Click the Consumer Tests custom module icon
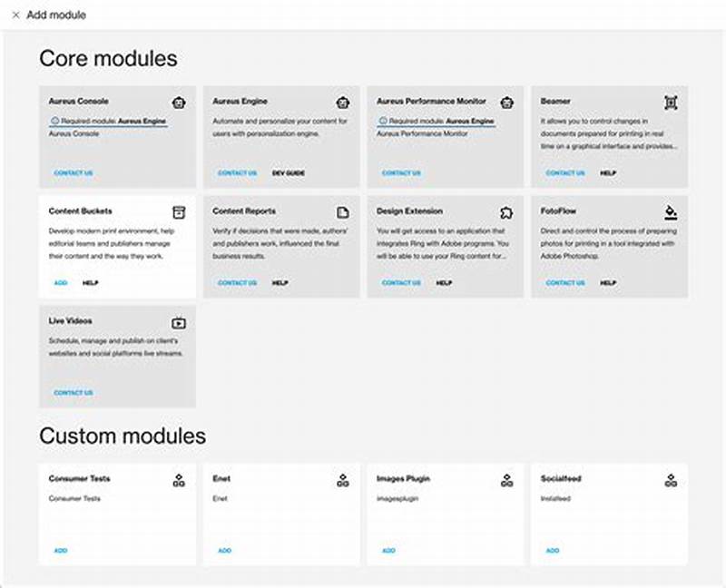The height and width of the screenshot is (588, 726). point(179,479)
